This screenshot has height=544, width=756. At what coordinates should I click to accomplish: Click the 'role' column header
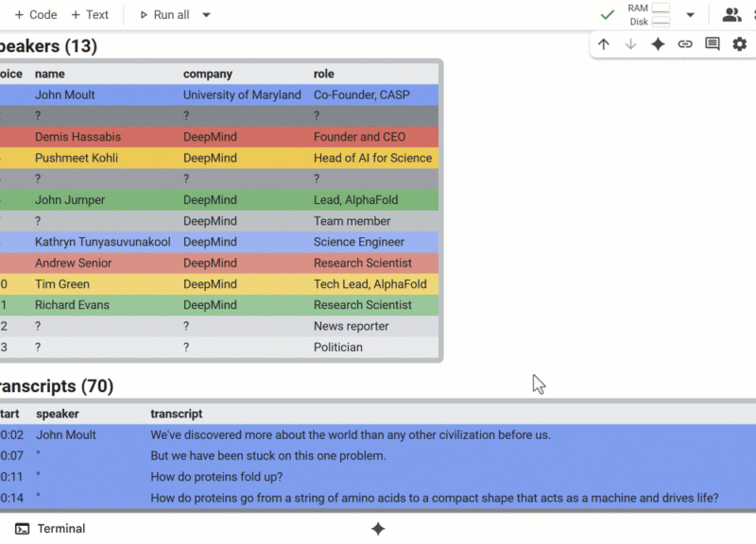pos(324,74)
